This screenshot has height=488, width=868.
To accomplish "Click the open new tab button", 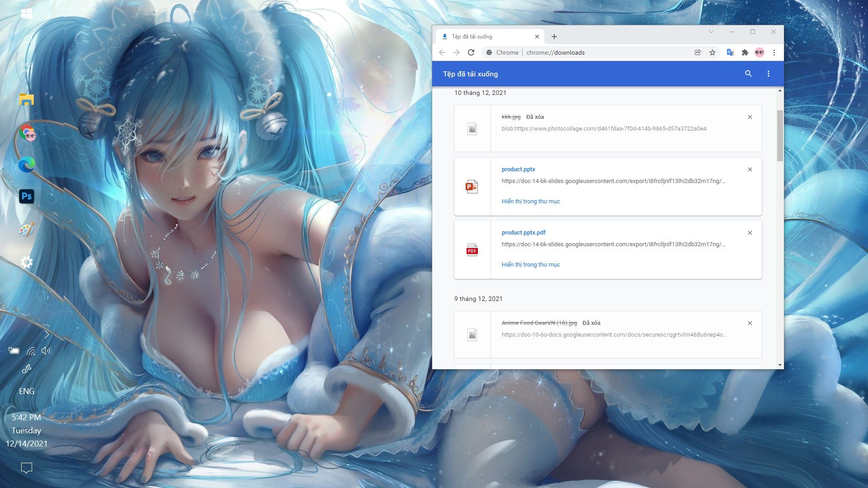I will tap(553, 36).
